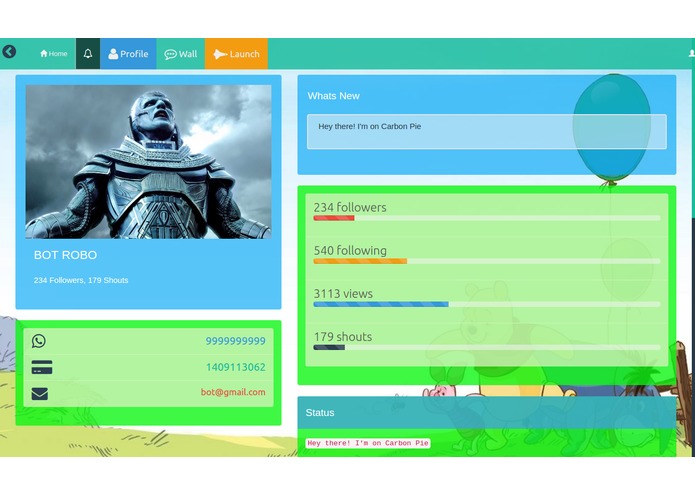This screenshot has height=494, width=695.
Task: Click the credit card icon
Action: point(42,367)
